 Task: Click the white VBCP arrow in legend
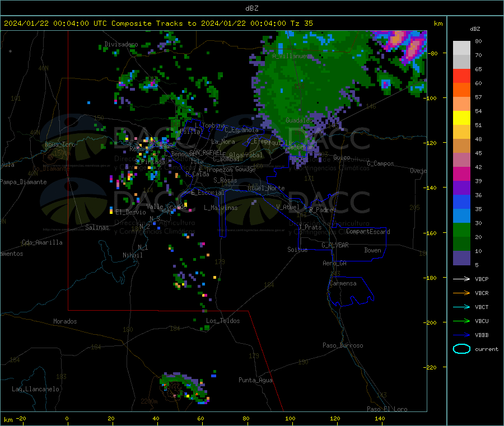[461, 279]
